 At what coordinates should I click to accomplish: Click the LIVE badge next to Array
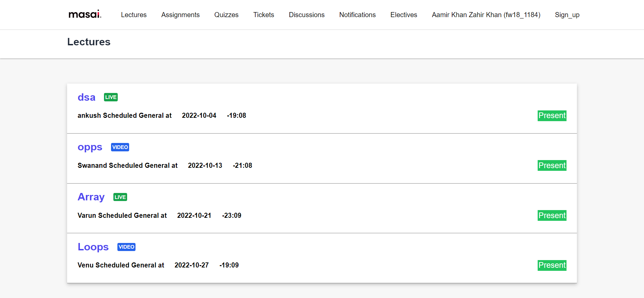[x=120, y=197]
